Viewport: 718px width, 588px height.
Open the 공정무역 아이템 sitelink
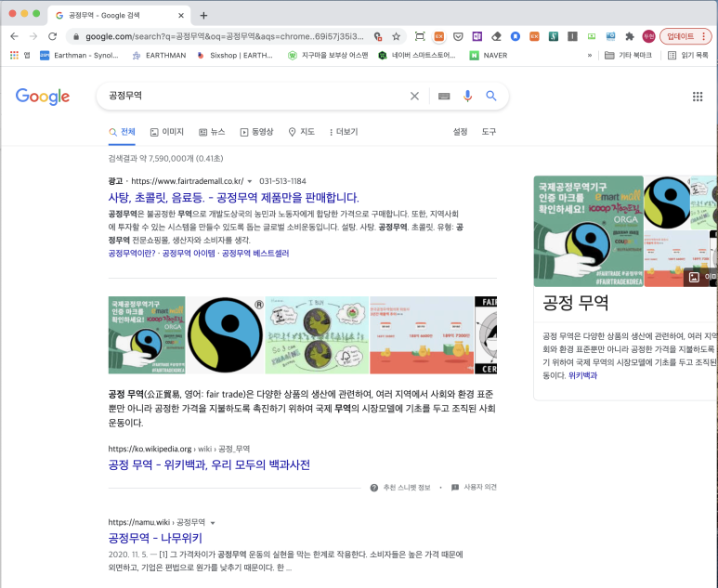pyautogui.click(x=189, y=254)
